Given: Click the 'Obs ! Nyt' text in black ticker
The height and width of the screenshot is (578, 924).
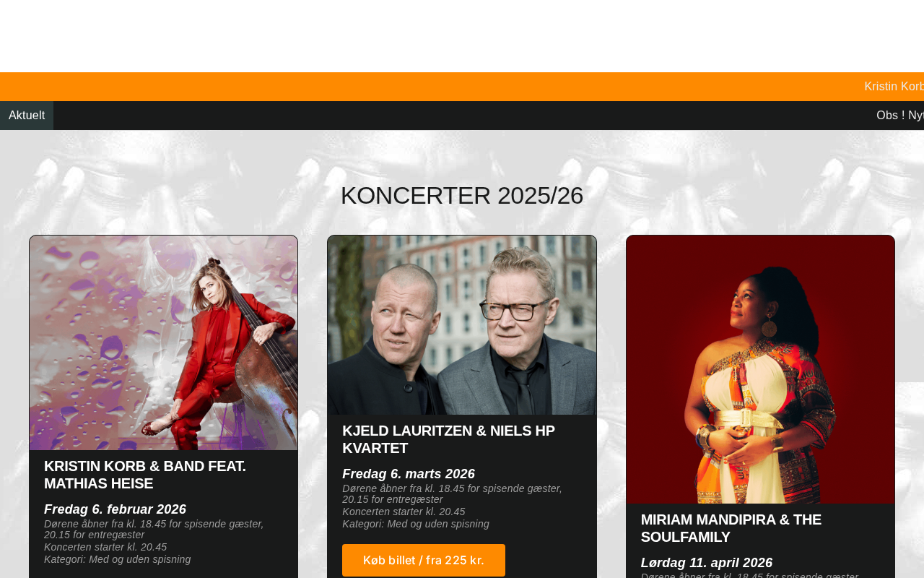Looking at the screenshot, I should pos(900,116).
